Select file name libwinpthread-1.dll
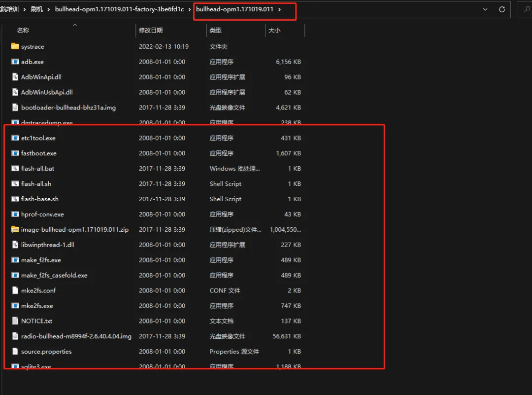The width and height of the screenshot is (532, 395). 47,245
